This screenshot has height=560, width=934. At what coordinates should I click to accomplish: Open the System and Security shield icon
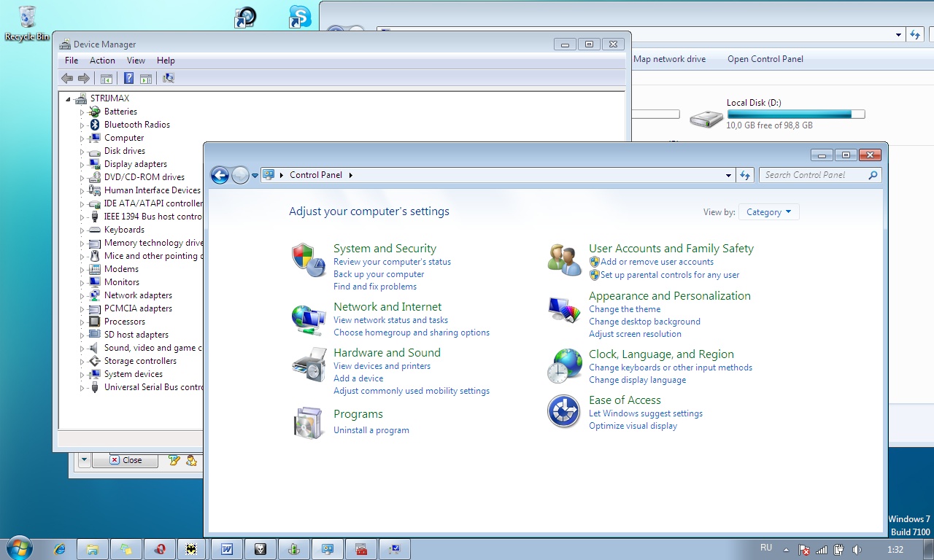(x=308, y=260)
